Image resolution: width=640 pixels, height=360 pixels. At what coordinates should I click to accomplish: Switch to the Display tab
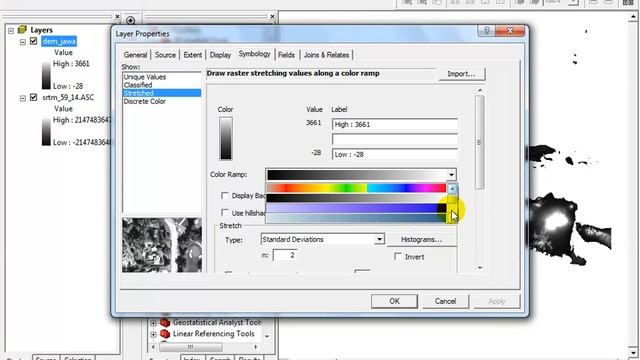point(220,55)
